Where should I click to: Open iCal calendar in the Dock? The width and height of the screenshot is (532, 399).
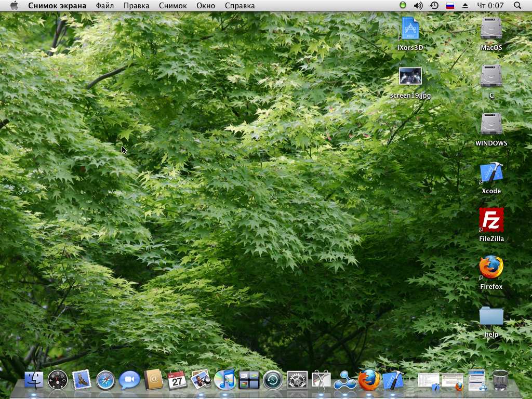177,380
